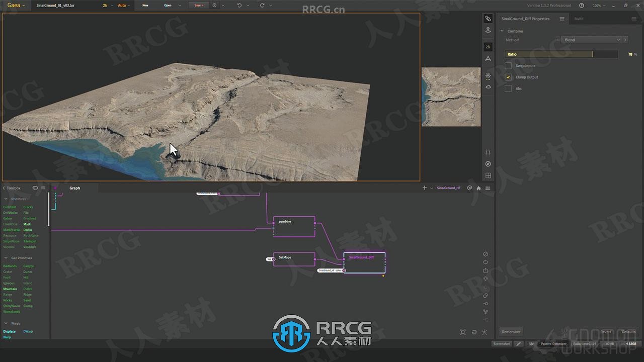644x362 pixels.
Task: Click New in the top bar
Action: 145,5
